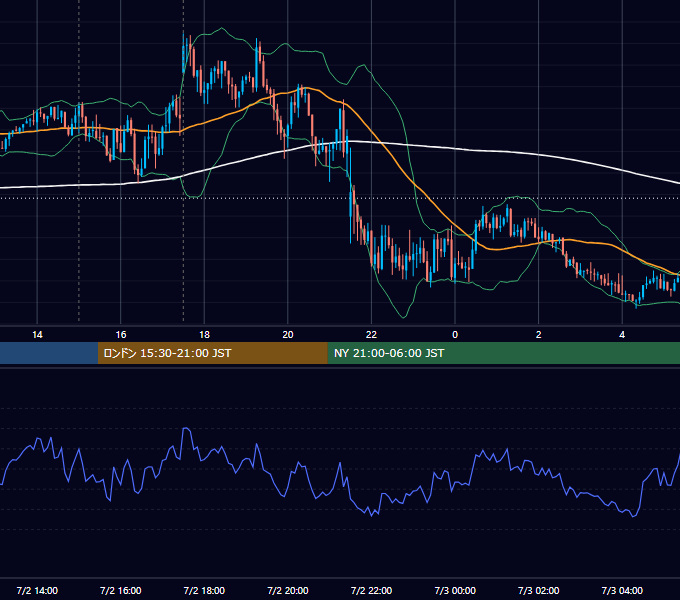This screenshot has height=600, width=680.
Task: Click the 7/2 20:00 time label
Action: [288, 590]
